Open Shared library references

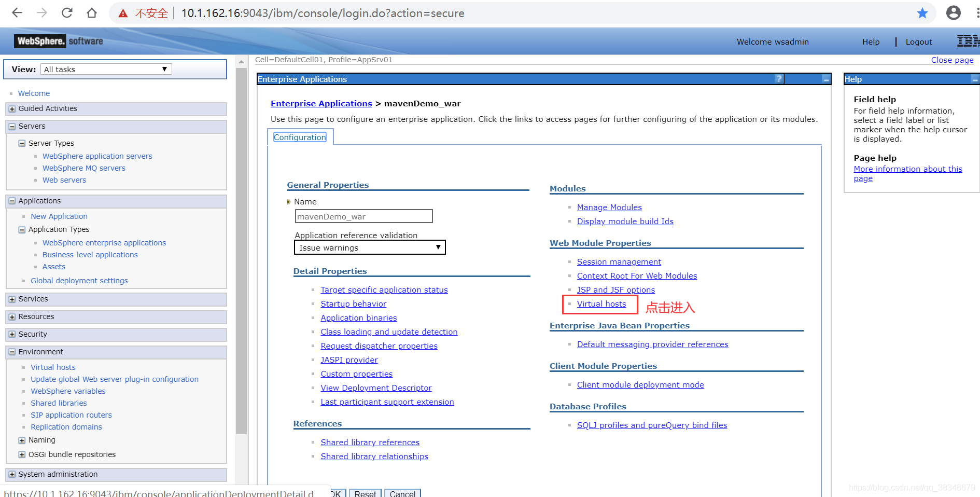pyautogui.click(x=370, y=443)
